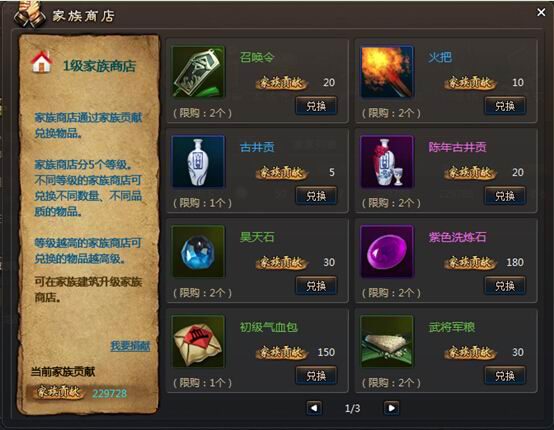Select the 紫色洗炼石 purple stone icon

pyautogui.click(x=387, y=252)
